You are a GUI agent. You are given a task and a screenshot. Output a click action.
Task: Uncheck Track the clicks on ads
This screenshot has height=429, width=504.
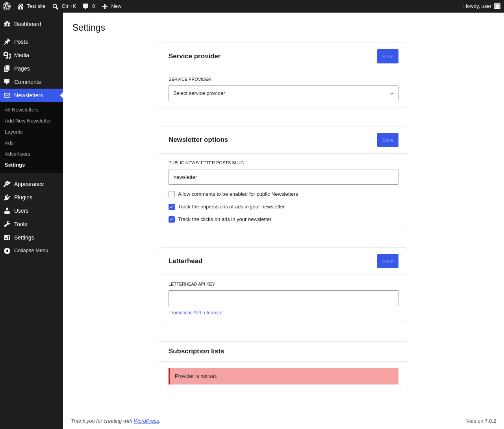click(172, 219)
